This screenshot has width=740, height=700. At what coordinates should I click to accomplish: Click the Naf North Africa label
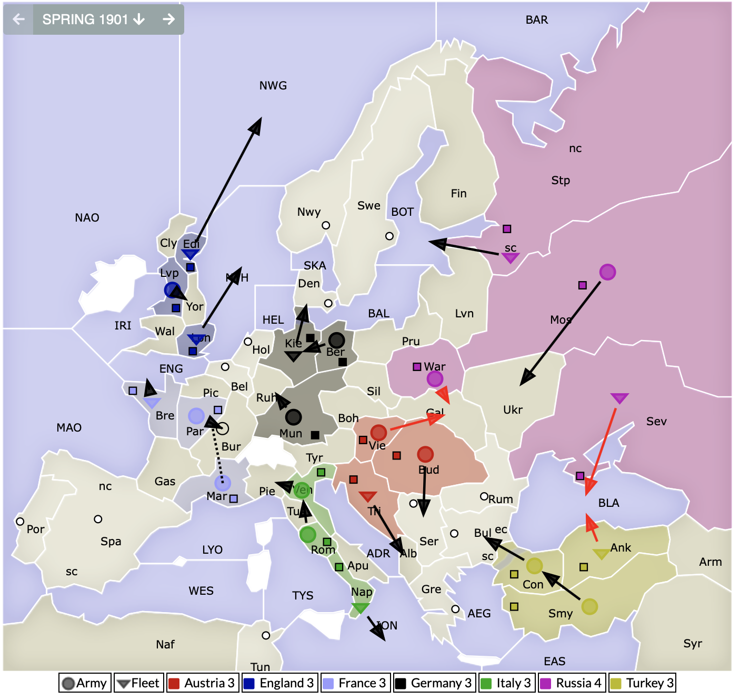(x=165, y=644)
